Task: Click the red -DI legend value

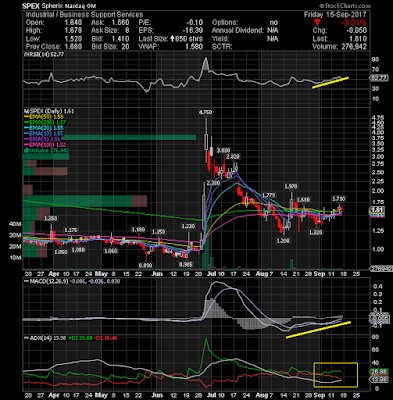Action: click(106, 338)
